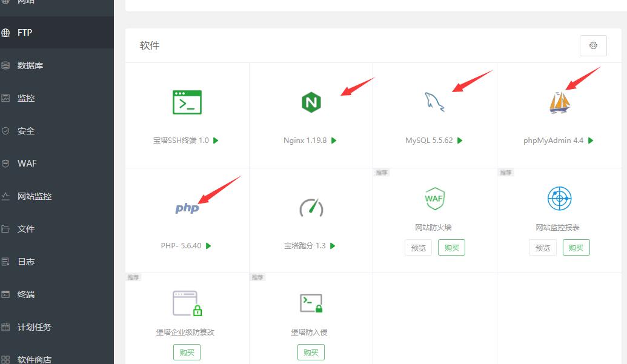Open the MySQL dolphin icon
This screenshot has height=364, width=627.
click(434, 102)
